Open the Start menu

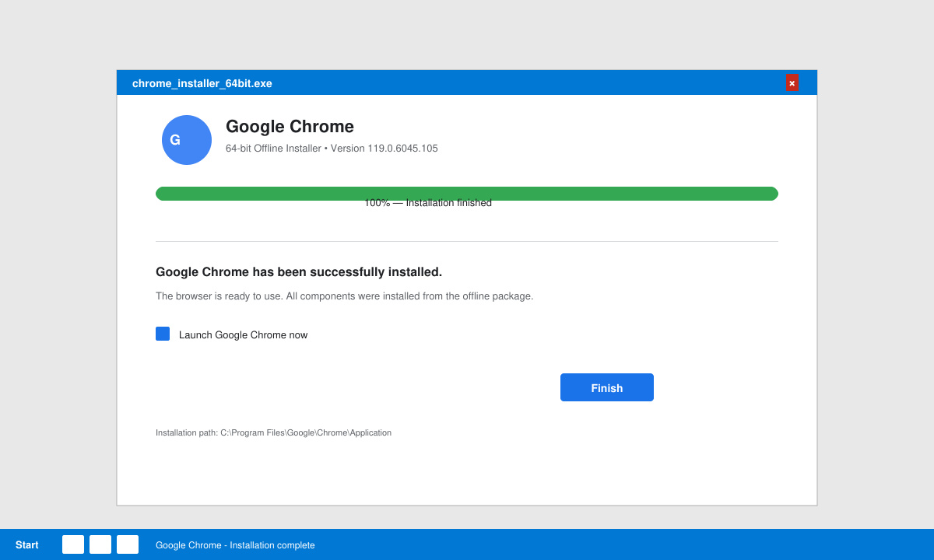coord(27,545)
